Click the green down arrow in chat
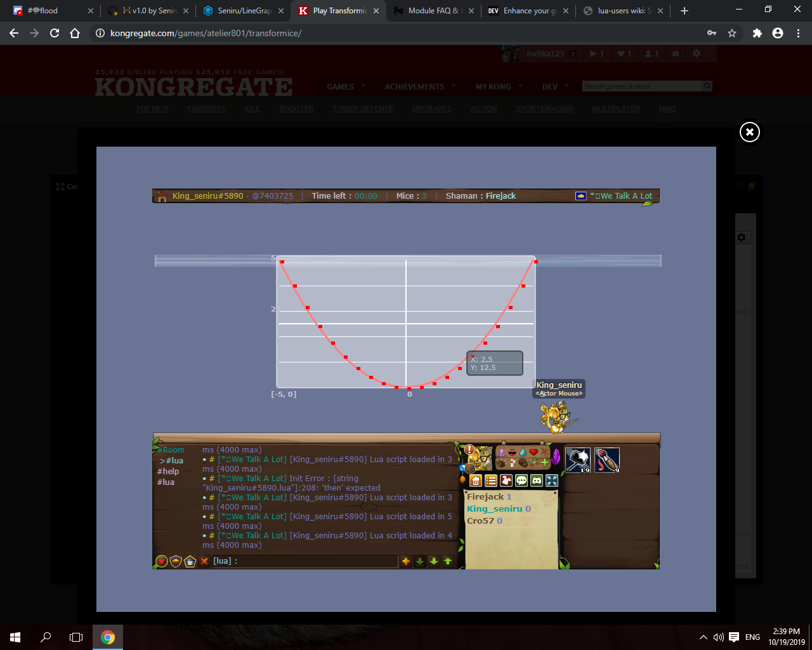Viewport: 812px width, 650px height. (x=434, y=561)
